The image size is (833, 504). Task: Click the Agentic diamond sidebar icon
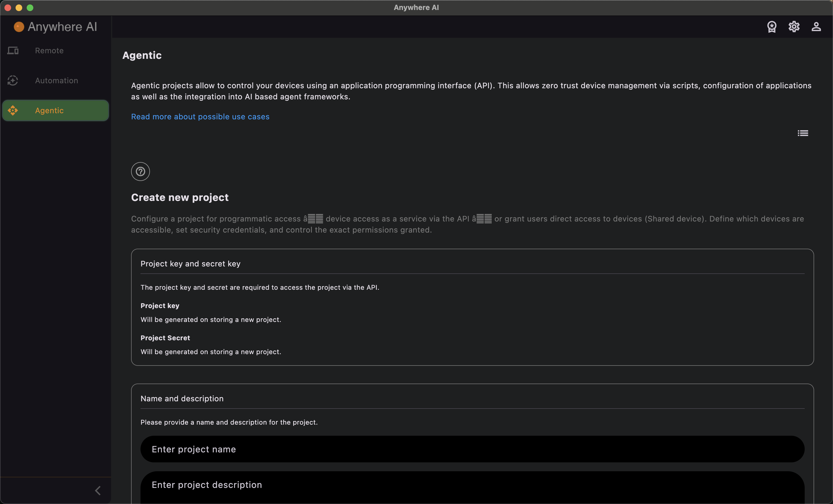tap(13, 110)
